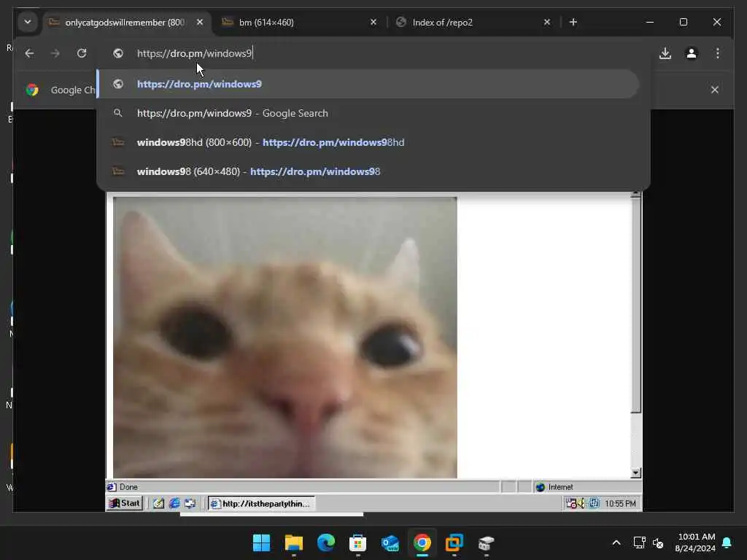Click the muted volume tray icon
This screenshot has height=560, width=747.
(658, 542)
